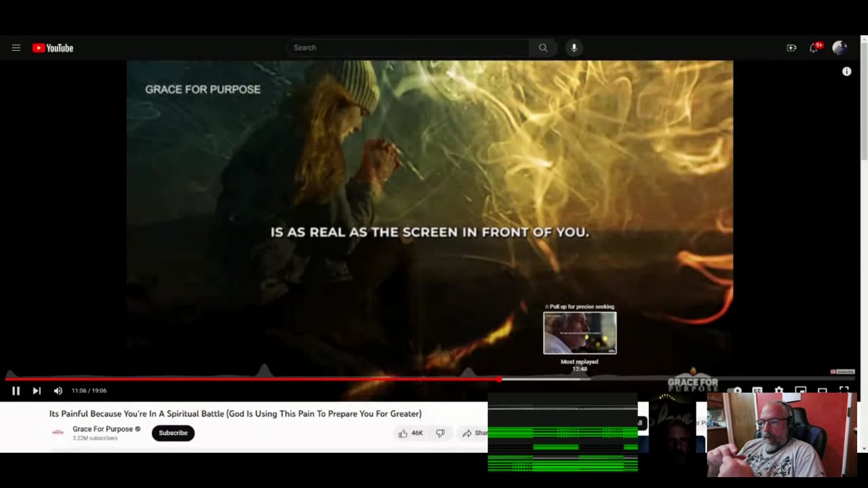Open the Create video menu
This screenshot has width=868, height=488.
791,47
